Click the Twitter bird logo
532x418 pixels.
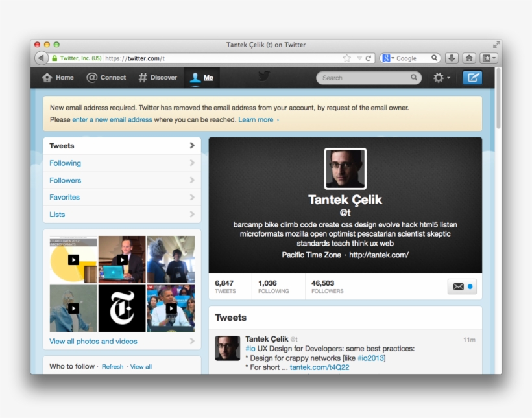(x=264, y=76)
